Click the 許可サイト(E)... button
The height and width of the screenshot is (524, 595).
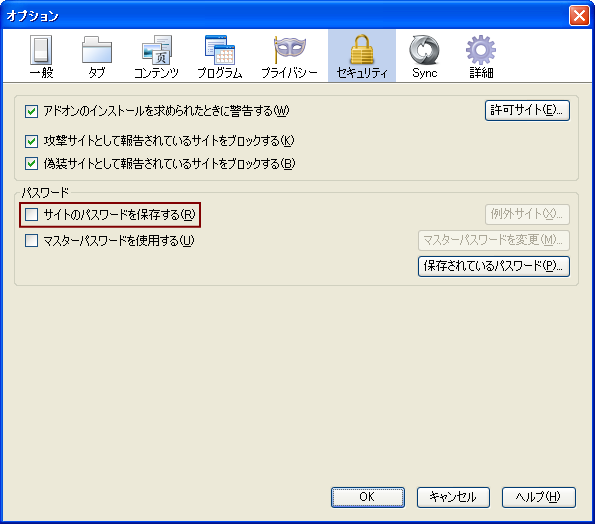tap(527, 110)
